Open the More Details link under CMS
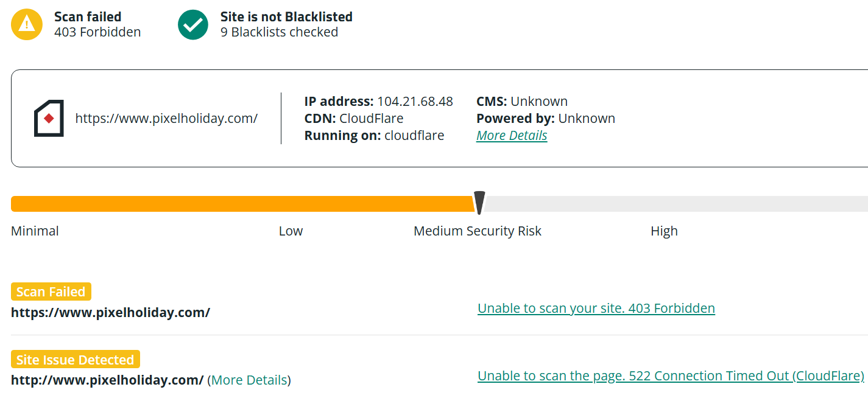 pos(512,135)
